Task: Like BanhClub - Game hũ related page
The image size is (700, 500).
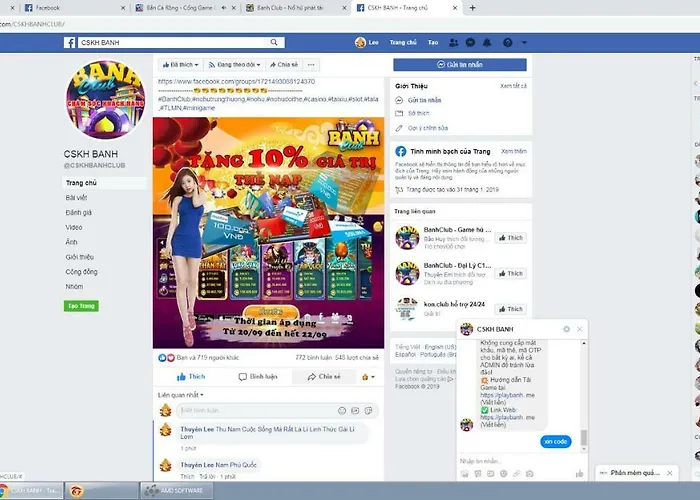Action: point(511,238)
